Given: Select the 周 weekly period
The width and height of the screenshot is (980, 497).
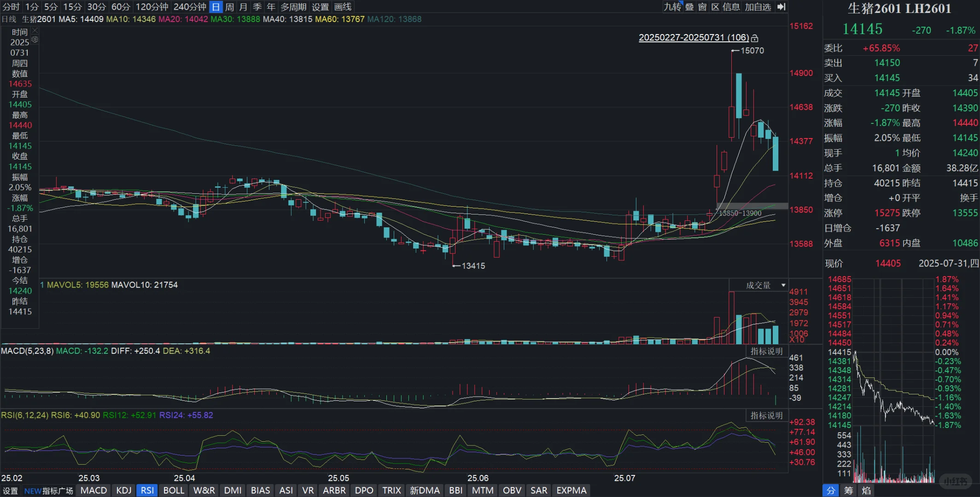Looking at the screenshot, I should [229, 6].
